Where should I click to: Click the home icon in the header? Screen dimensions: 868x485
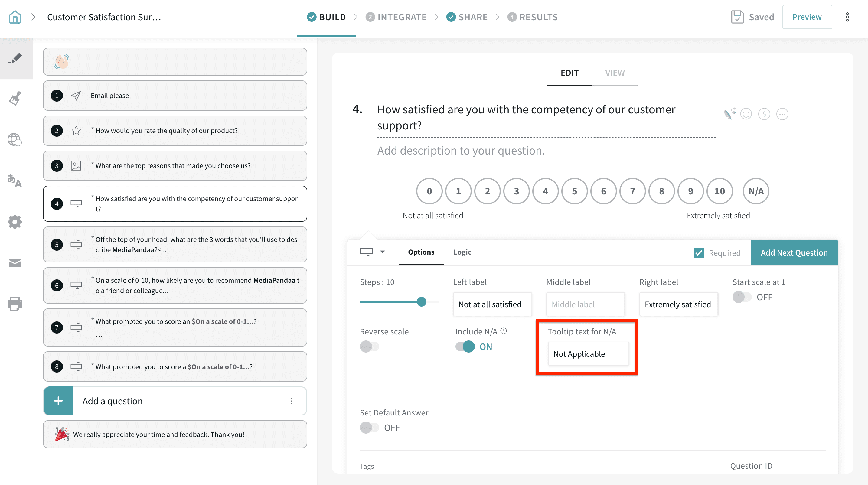coord(15,17)
